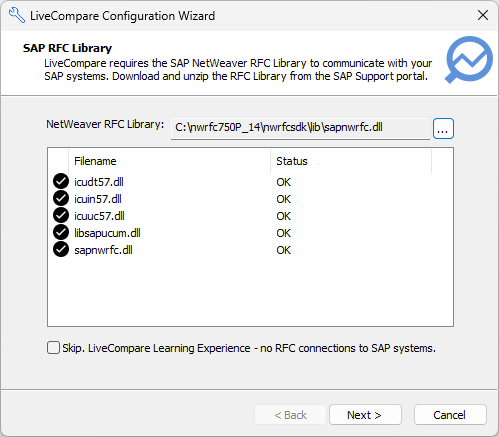Viewport: 499px width, 437px height.
Task: Open the browse dialog with ellipsis button
Action: [443, 128]
